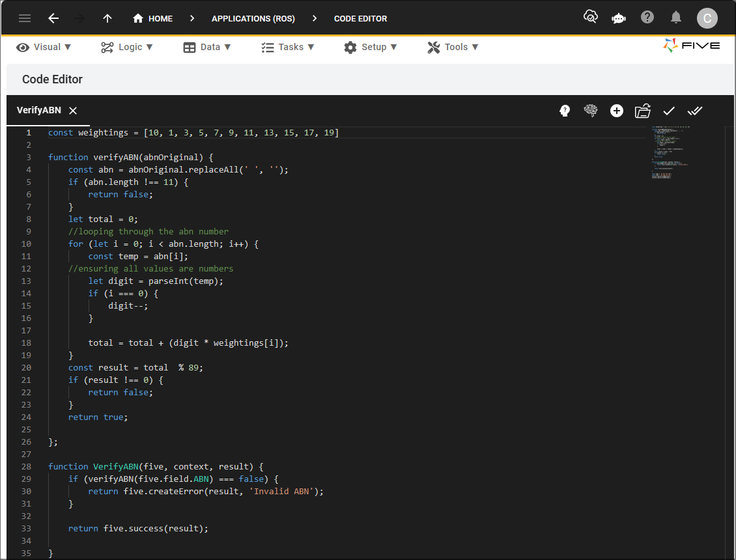The width and height of the screenshot is (736, 560).
Task: Click the 'Code Editor' page heading
Action: 52,79
